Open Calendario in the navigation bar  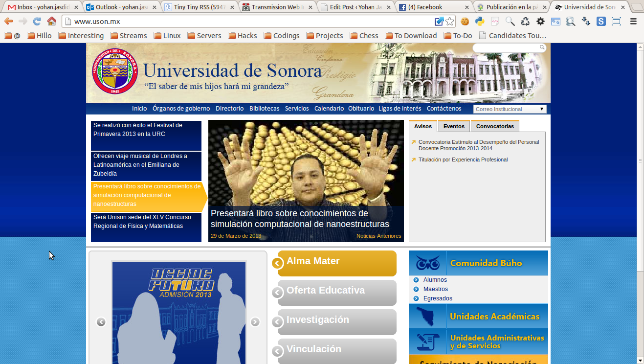click(329, 109)
